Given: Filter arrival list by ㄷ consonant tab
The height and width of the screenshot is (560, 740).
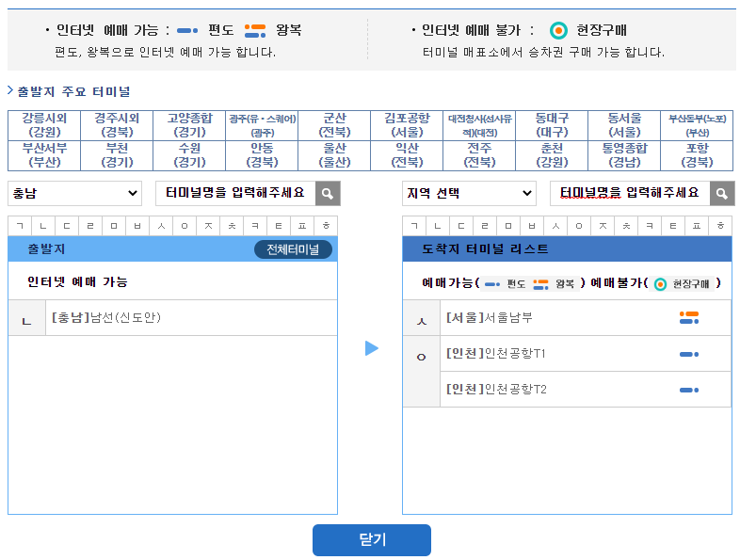Looking at the screenshot, I should (x=461, y=226).
